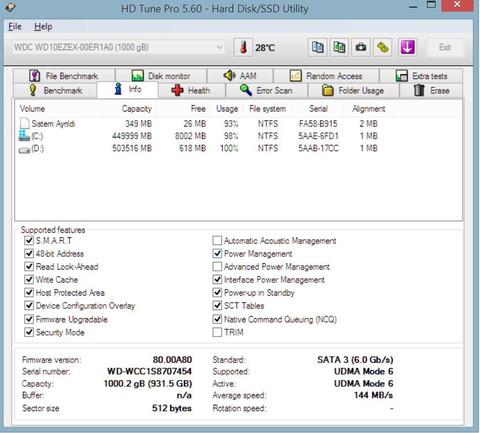Screen dimensions: 480x433
Task: Click the copy screenshot to clipboard icon
Action: [x=339, y=47]
